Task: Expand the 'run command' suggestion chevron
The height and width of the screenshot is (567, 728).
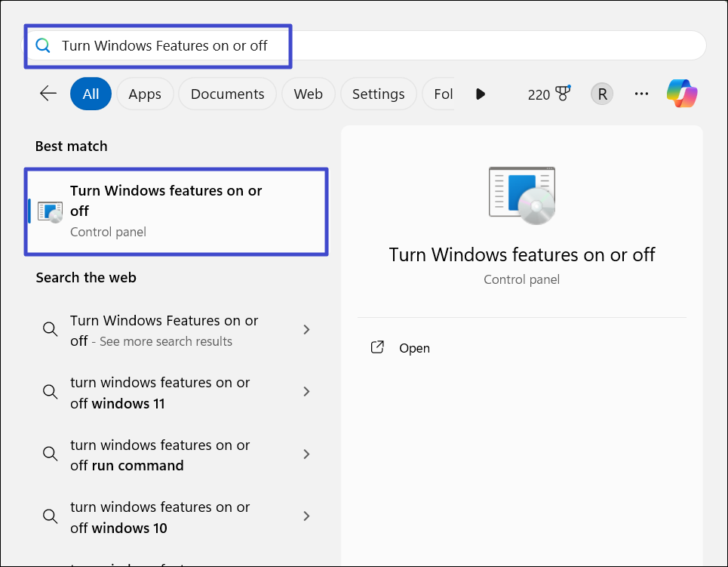Action: pyautogui.click(x=306, y=455)
